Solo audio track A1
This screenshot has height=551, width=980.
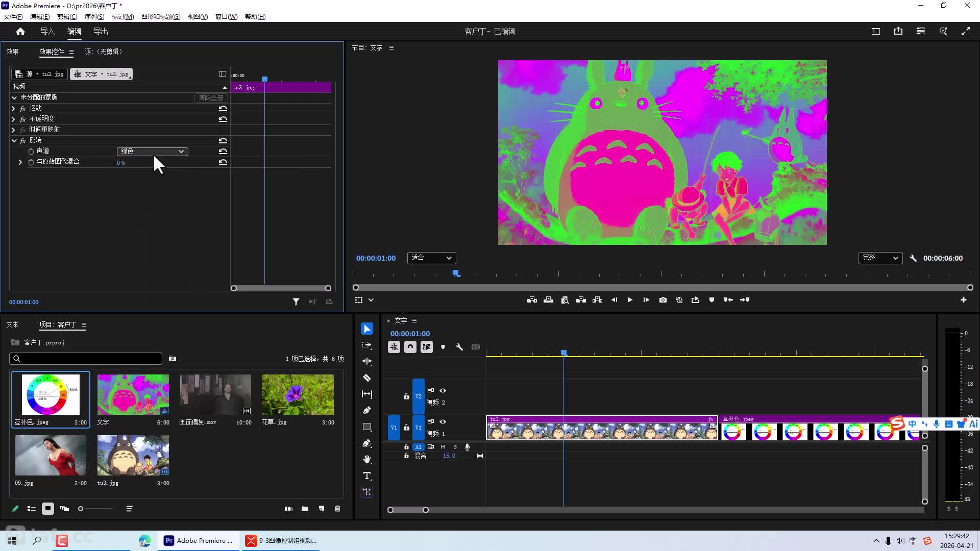(455, 447)
